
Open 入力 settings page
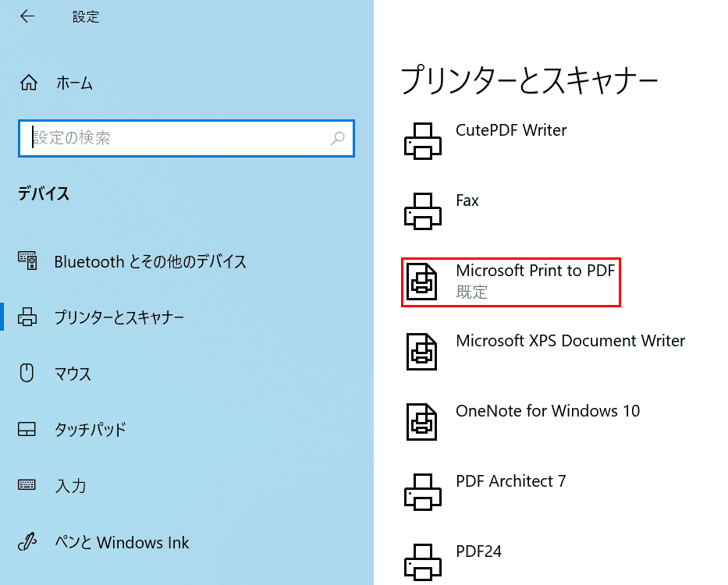click(70, 486)
